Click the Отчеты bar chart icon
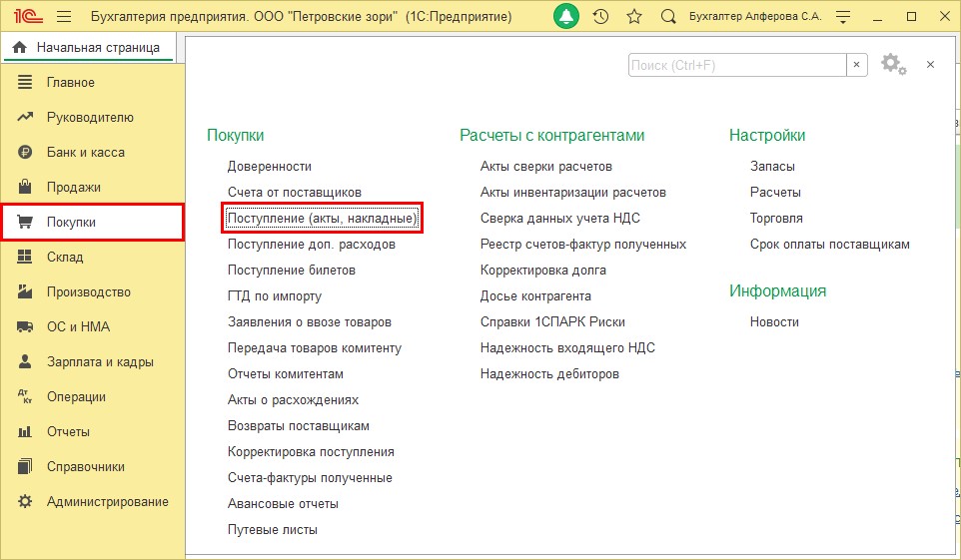961x560 pixels. (x=25, y=431)
